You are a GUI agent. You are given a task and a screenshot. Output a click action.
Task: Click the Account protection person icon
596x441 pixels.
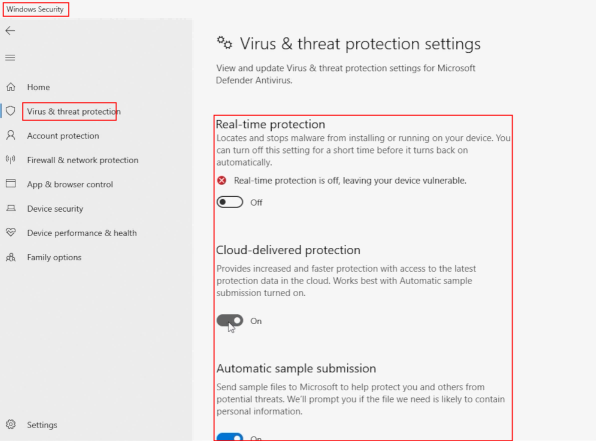tap(11, 135)
